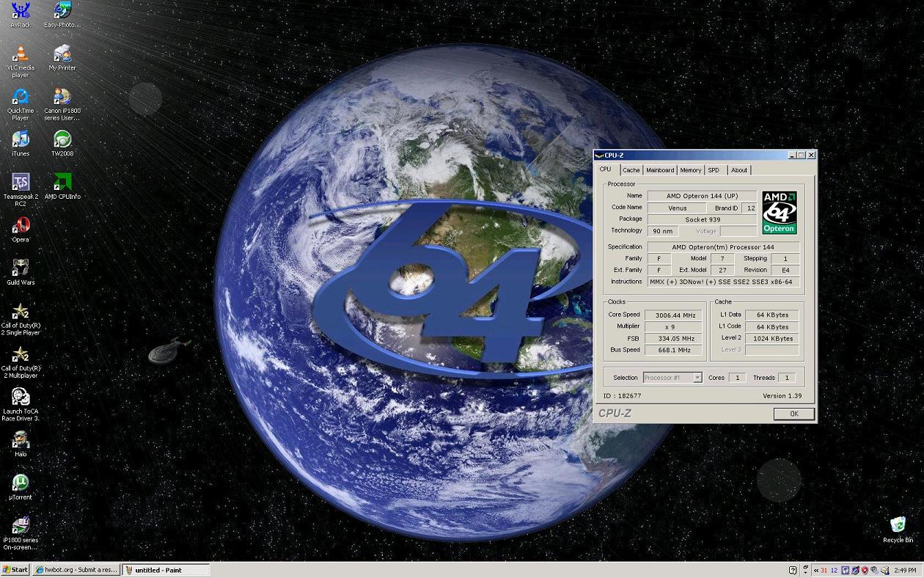The height and width of the screenshot is (578, 924).
Task: Open the µTorrent desktop icon
Action: [21, 487]
